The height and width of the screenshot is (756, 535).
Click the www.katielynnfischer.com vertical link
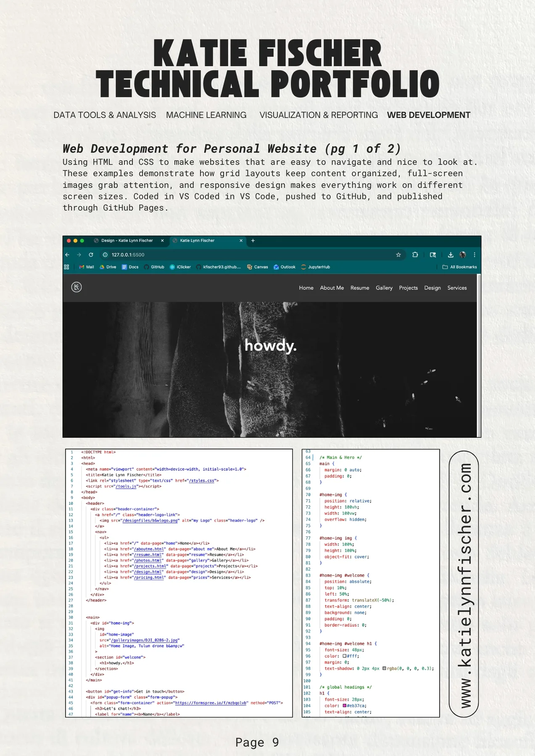click(x=464, y=584)
